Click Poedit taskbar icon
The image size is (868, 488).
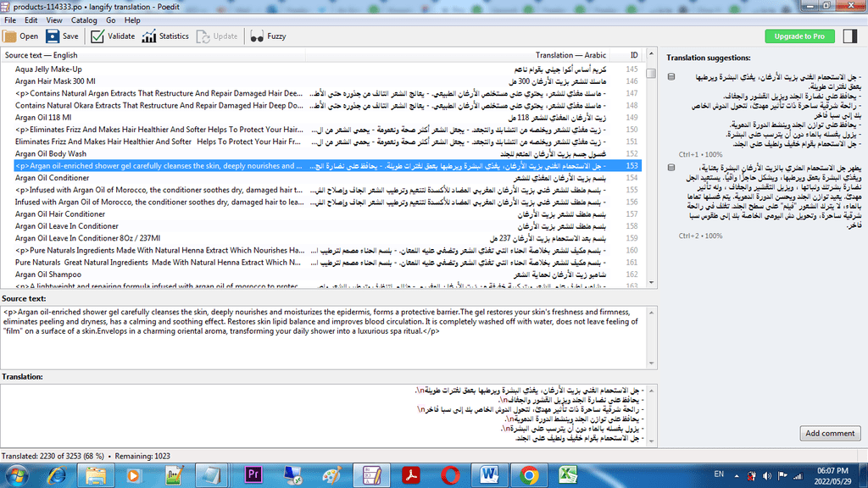pos(371,475)
